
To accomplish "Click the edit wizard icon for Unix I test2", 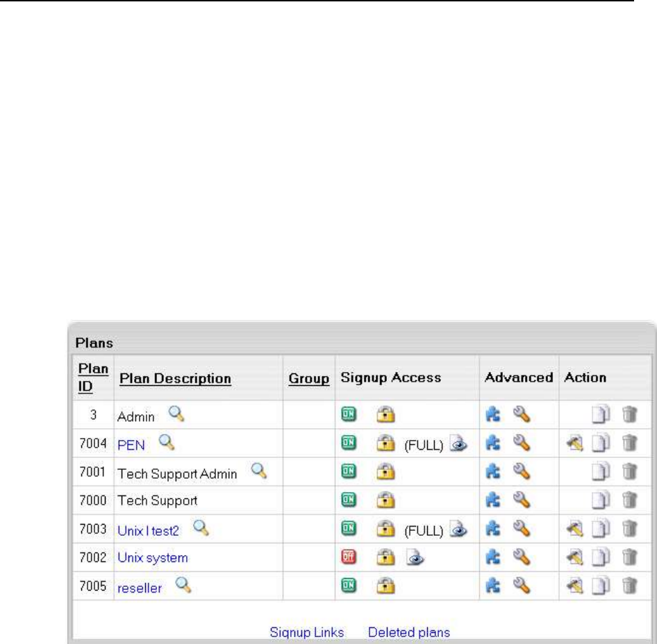I will pyautogui.click(x=575, y=528).
